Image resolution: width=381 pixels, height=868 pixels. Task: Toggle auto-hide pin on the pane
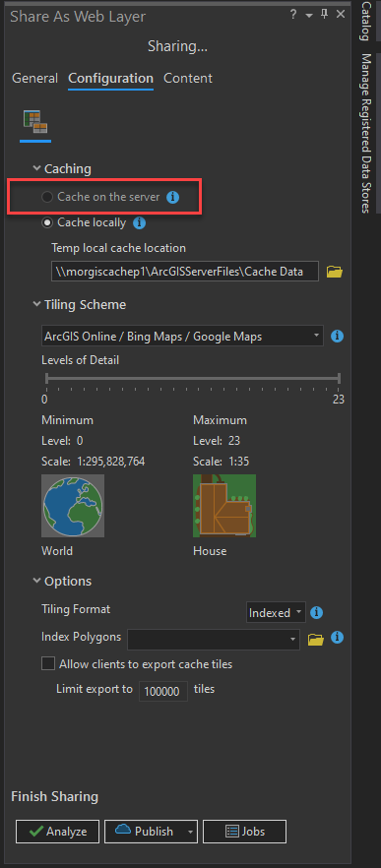(325, 15)
